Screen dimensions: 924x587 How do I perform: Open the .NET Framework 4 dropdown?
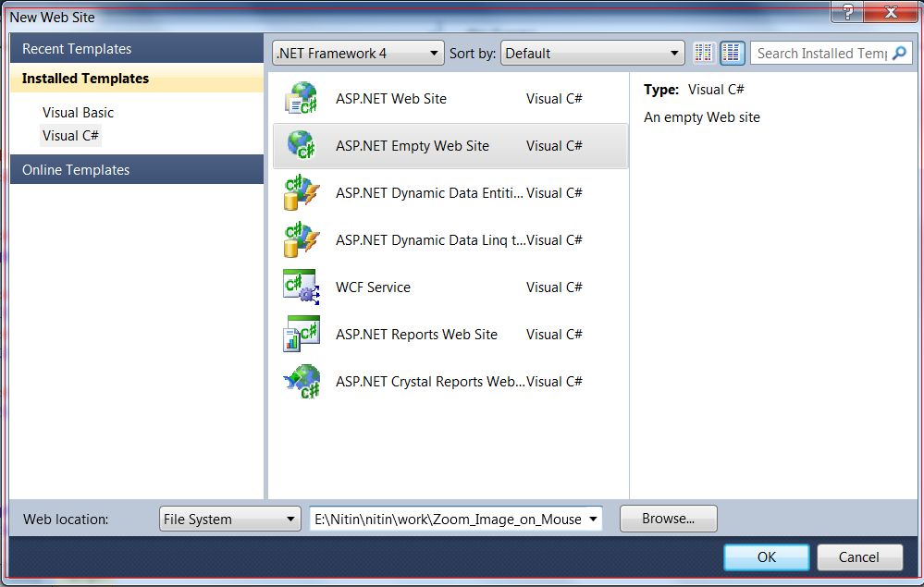(x=358, y=53)
